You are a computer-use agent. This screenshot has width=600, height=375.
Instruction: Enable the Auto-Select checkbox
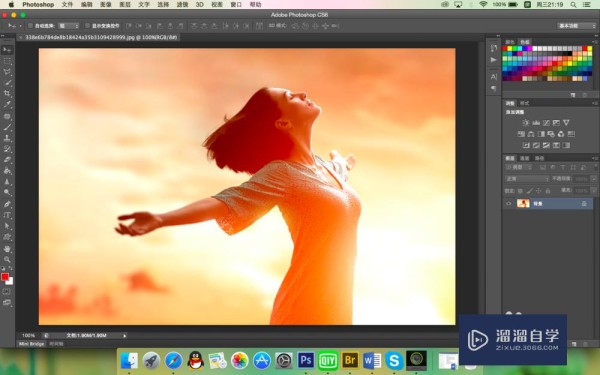31,26
